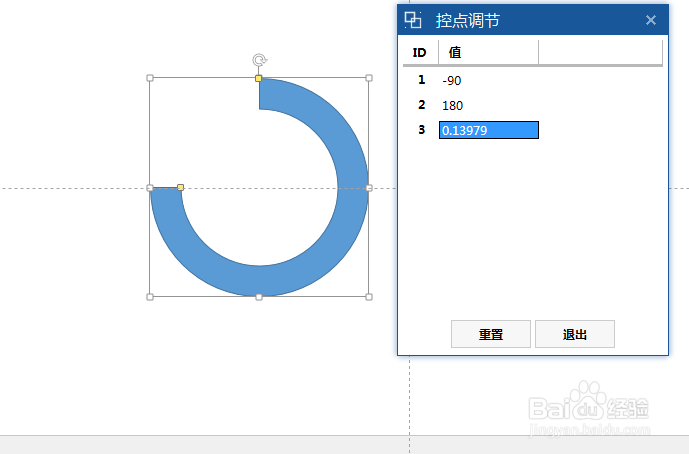Click right-middle resize handle of shape
Image resolution: width=689 pixels, height=454 pixels.
pos(368,187)
